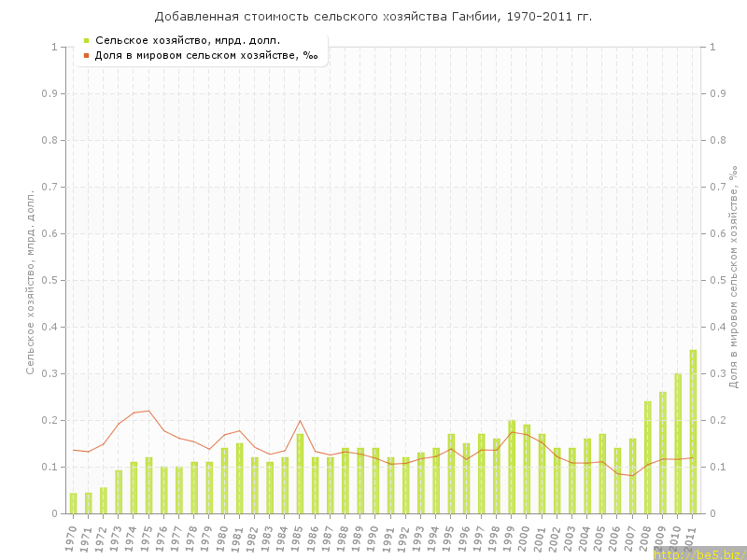Click the orange legend marker for Доля
The height and width of the screenshot is (560, 747).
point(87,55)
